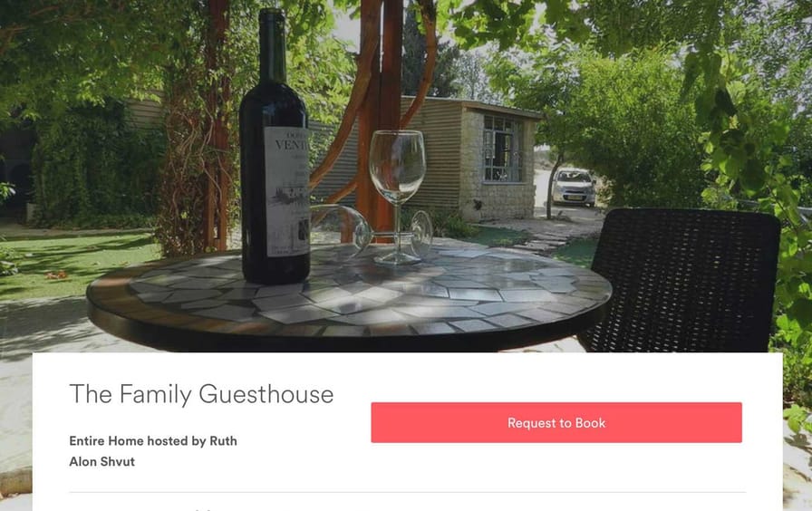Click the Entire Home hosted by Ruth text

coord(153,440)
